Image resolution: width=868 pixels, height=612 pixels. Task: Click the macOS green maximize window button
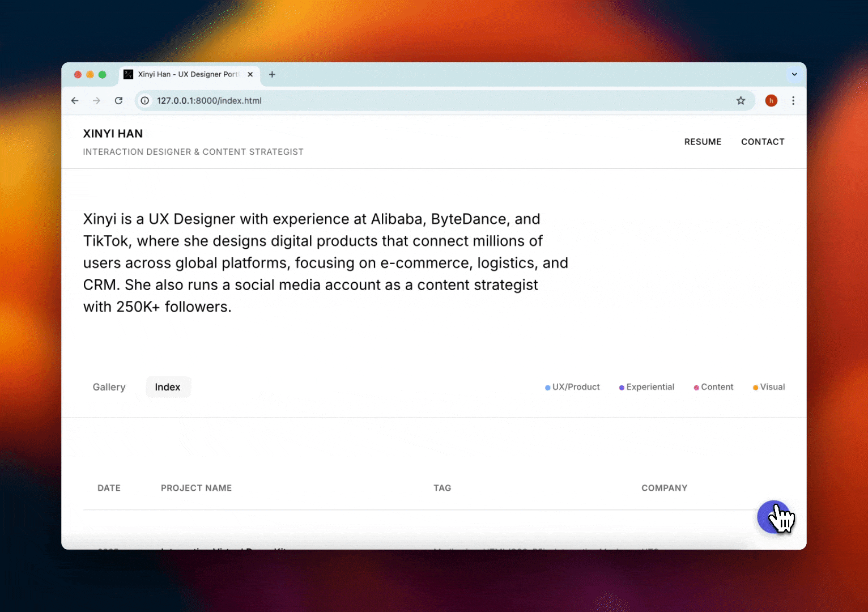coord(103,74)
